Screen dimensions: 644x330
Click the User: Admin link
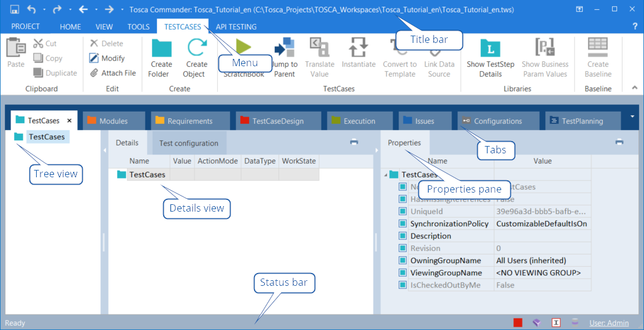point(609,323)
